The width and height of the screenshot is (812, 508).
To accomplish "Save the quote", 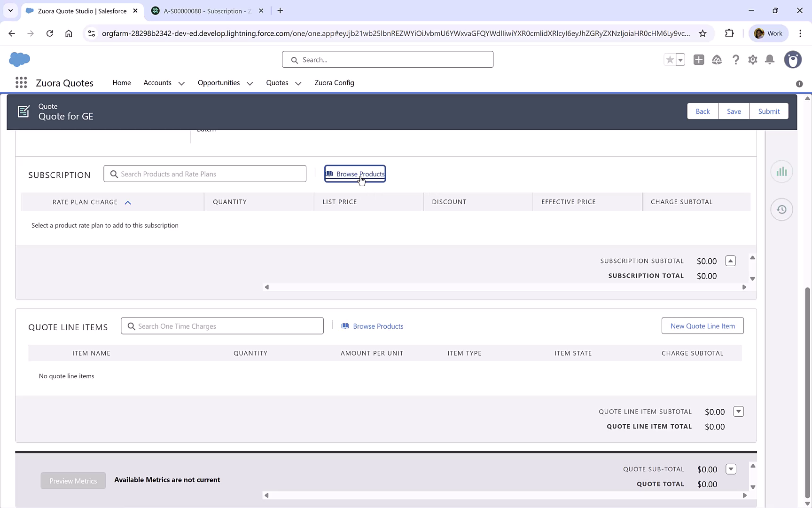I will click(734, 111).
